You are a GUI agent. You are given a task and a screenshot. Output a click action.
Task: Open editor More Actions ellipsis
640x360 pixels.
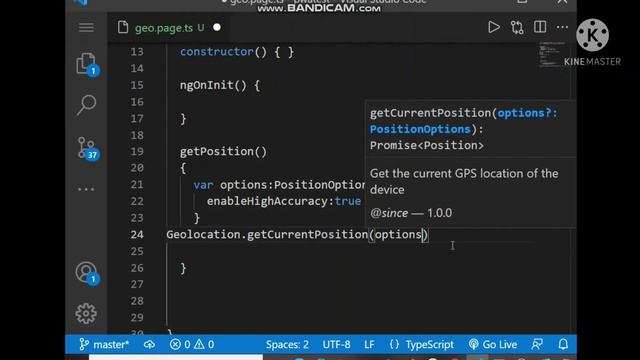coord(562,27)
